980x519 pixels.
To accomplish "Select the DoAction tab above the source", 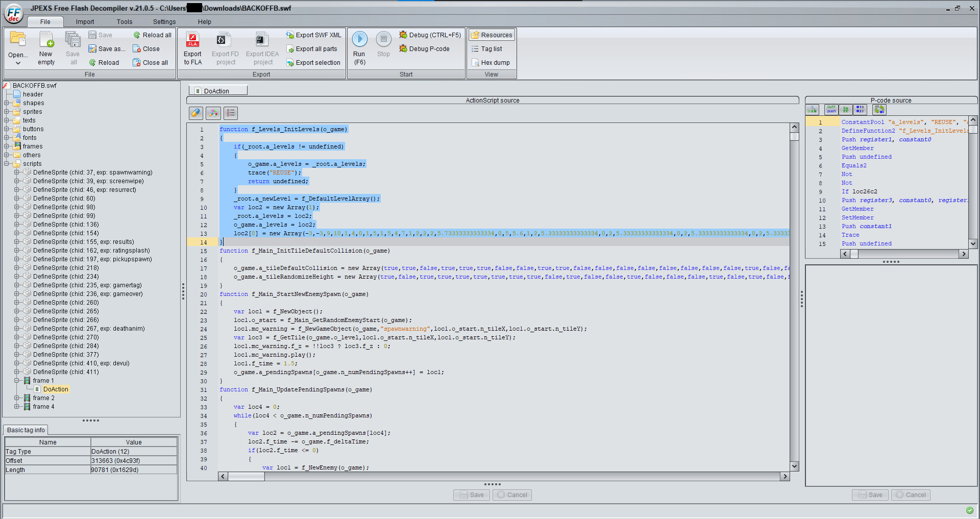I will [x=217, y=90].
